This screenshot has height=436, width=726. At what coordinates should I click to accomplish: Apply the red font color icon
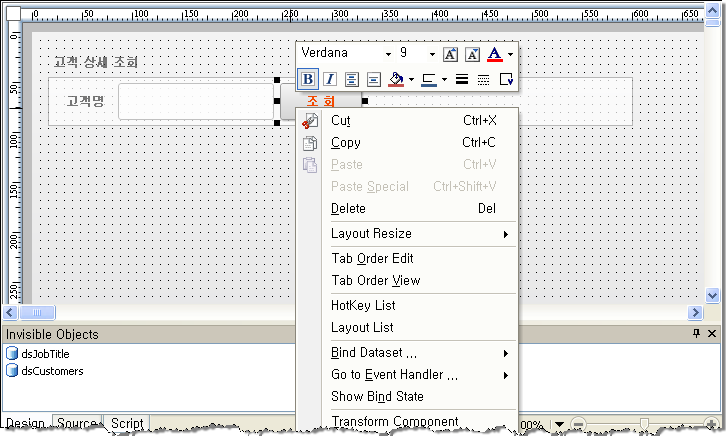[494, 54]
